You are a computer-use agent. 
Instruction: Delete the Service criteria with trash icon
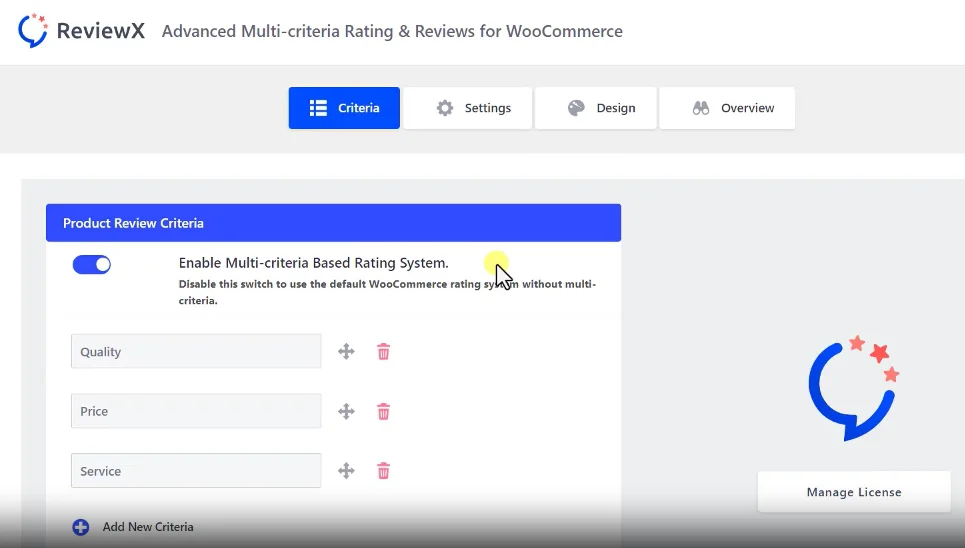tap(383, 471)
